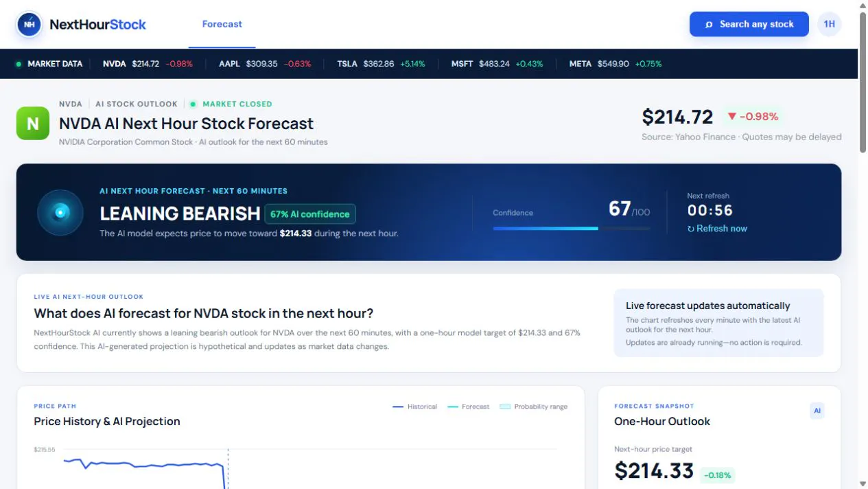Click the glowing AI orb icon in forecast banner

[60, 212]
